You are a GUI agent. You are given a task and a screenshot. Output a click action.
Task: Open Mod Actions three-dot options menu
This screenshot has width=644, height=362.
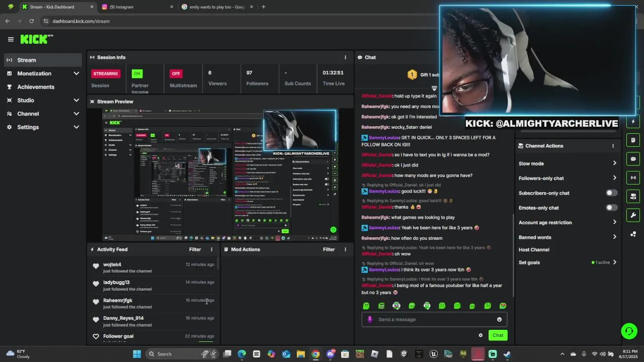coord(345,249)
